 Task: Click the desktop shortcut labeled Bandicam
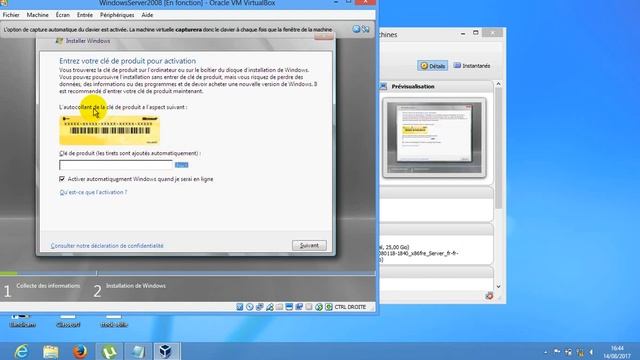click(x=22, y=321)
